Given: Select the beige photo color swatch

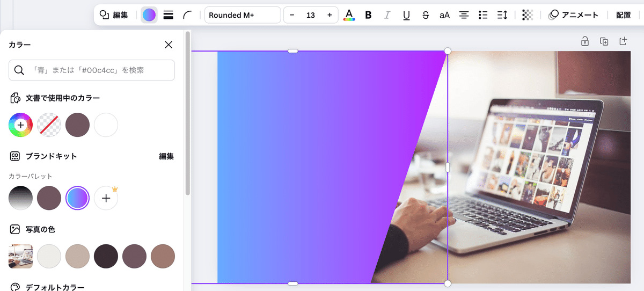Looking at the screenshot, I should 77,256.
